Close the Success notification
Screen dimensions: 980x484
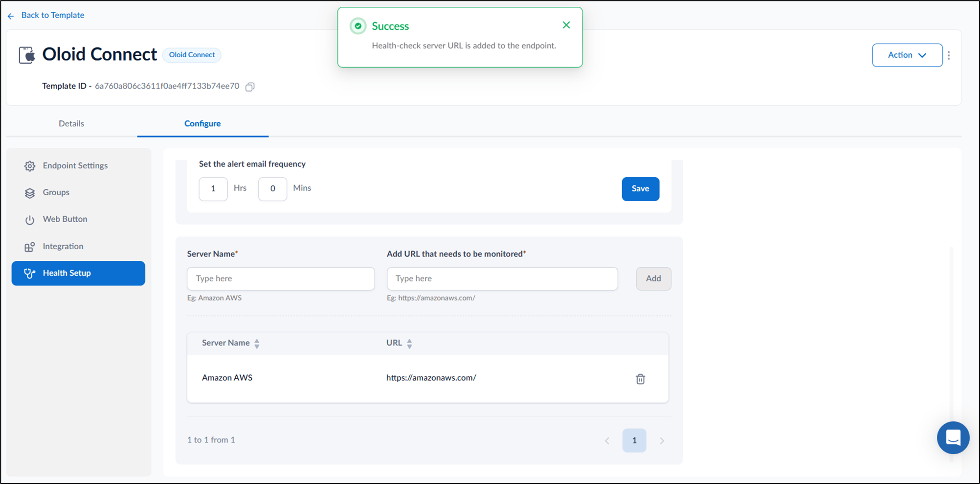(566, 25)
